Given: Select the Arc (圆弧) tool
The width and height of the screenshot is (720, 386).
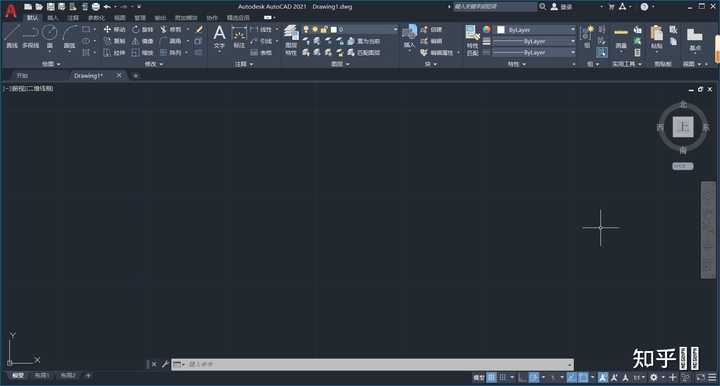Looking at the screenshot, I should point(69,37).
